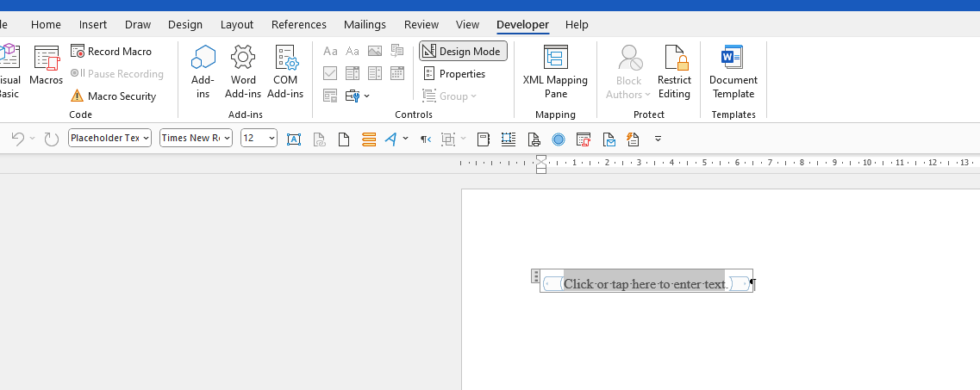
Task: Click the content control handle dots
Action: [535, 275]
